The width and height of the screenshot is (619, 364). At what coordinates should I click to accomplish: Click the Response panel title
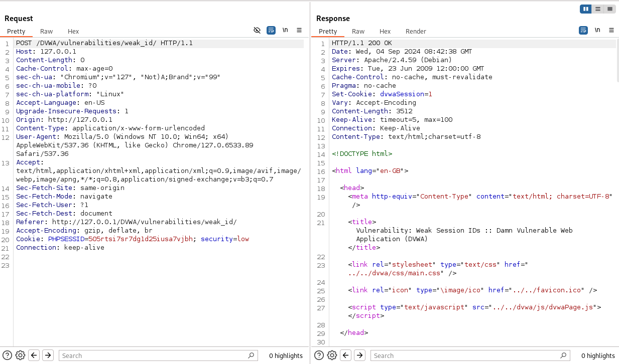[333, 19]
